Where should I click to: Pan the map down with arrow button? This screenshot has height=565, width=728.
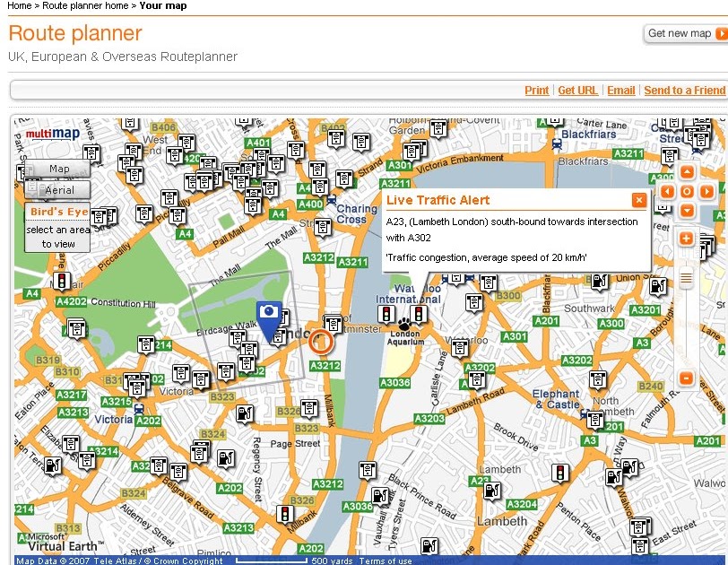click(x=687, y=211)
